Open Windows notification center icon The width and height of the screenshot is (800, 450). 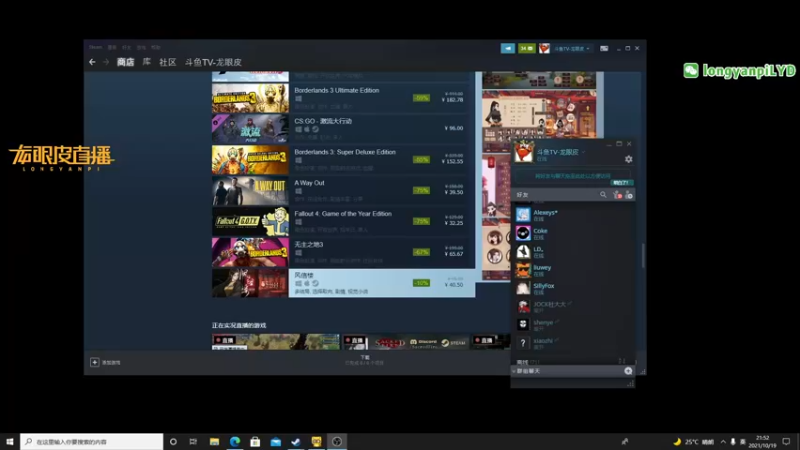[786, 441]
